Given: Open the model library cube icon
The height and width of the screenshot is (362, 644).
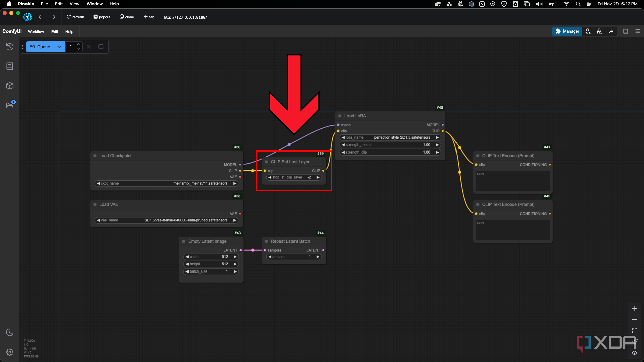Looking at the screenshot, I should pos(10,86).
